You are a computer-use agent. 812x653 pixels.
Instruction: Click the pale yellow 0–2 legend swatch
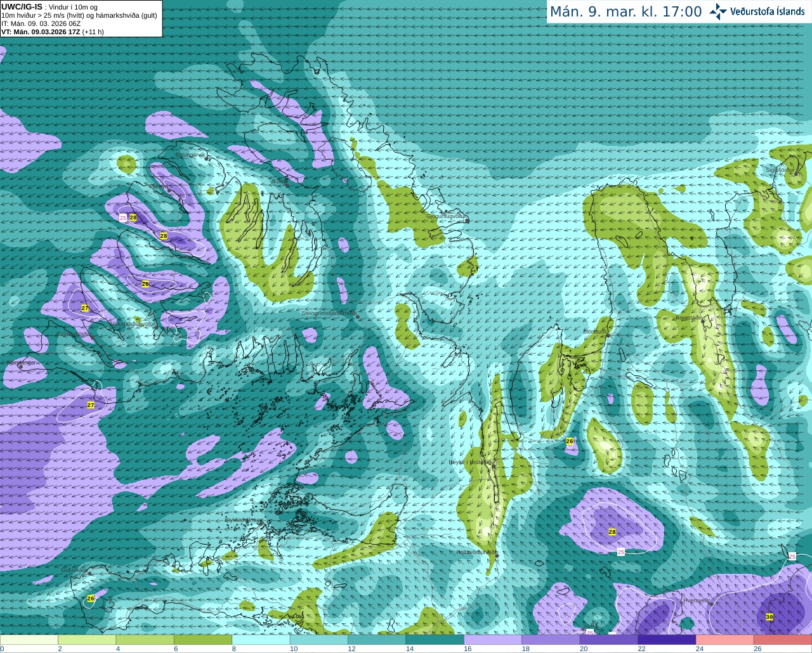tap(29, 640)
